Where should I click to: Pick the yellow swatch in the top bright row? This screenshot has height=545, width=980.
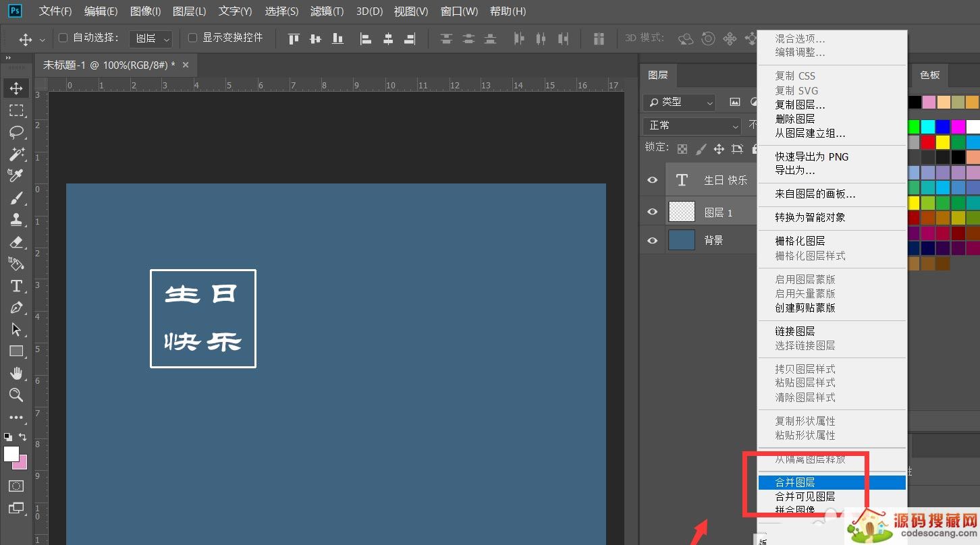click(x=943, y=142)
